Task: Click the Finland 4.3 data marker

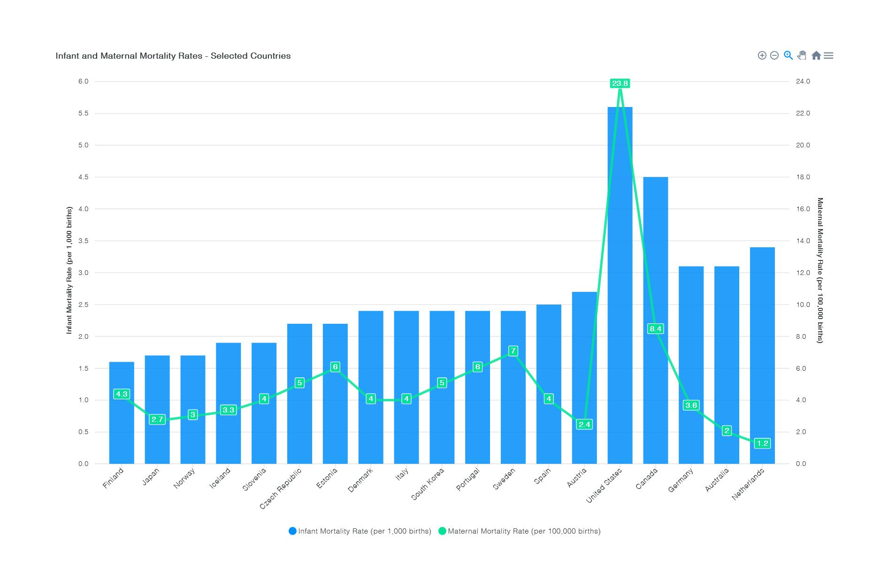Action: coord(122,394)
